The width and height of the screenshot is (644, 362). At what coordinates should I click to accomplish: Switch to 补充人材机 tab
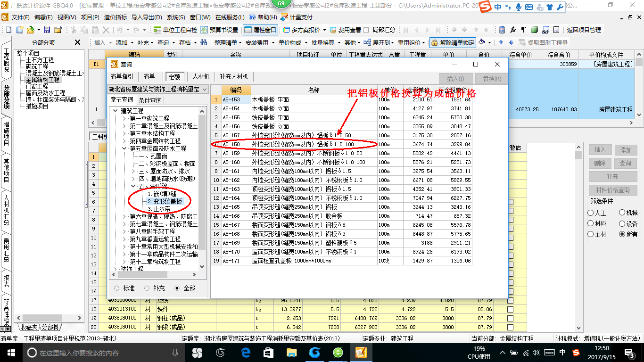[234, 76]
